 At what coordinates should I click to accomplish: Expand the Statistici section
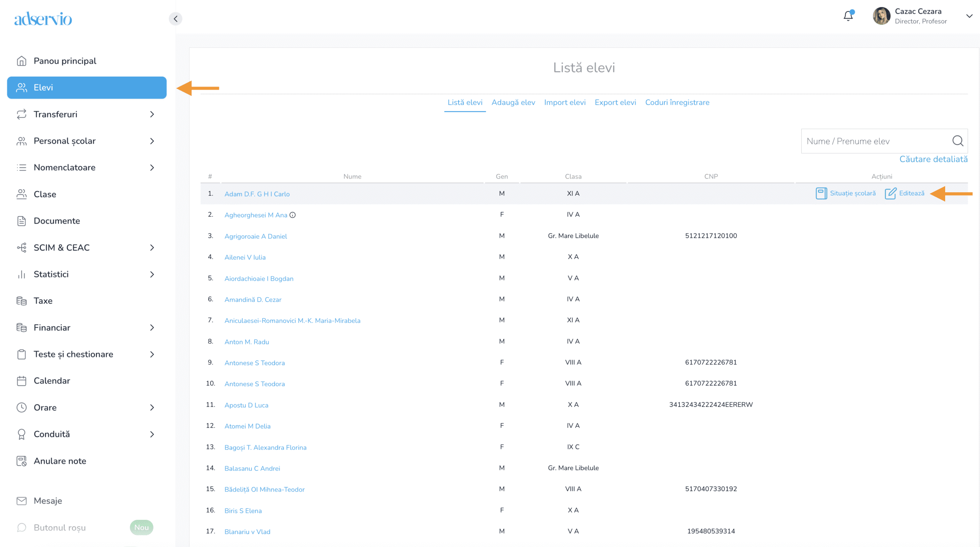click(152, 274)
